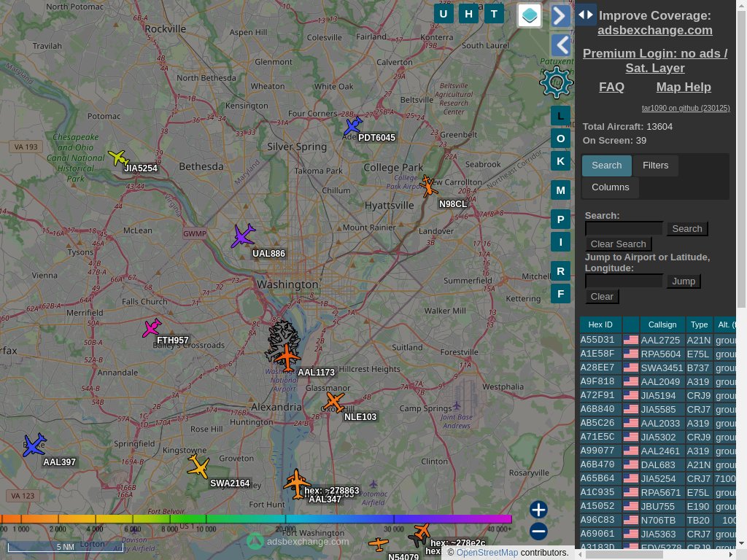Open the OpenStreetMap attribution link

[x=487, y=553]
